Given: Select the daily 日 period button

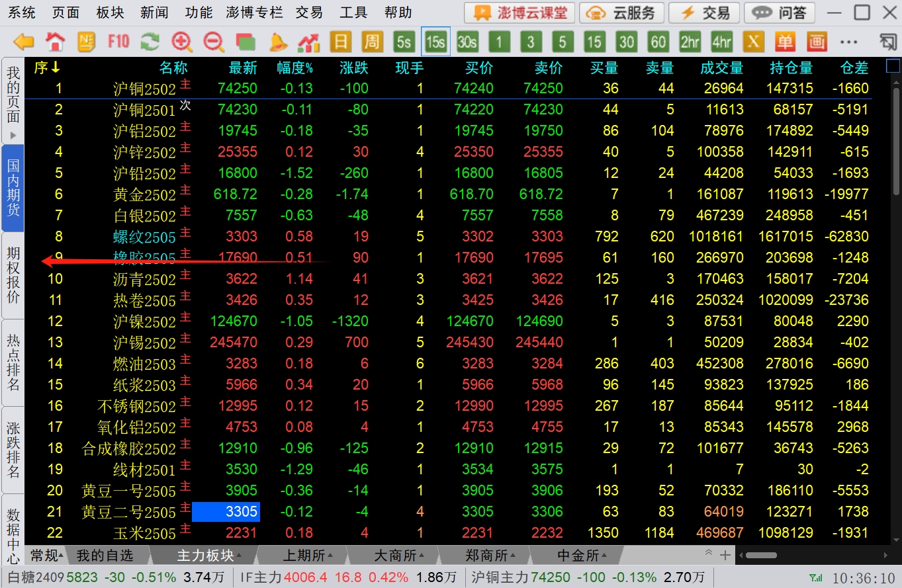Looking at the screenshot, I should 340,42.
